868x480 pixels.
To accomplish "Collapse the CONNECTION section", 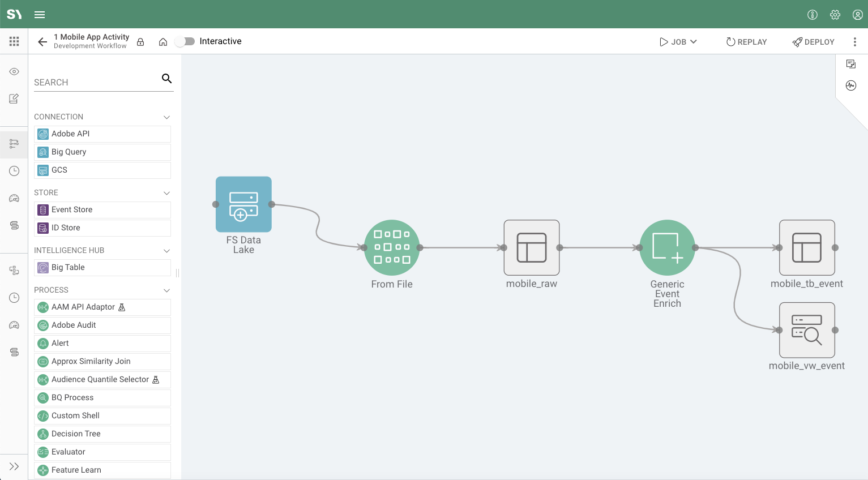I will (x=166, y=117).
